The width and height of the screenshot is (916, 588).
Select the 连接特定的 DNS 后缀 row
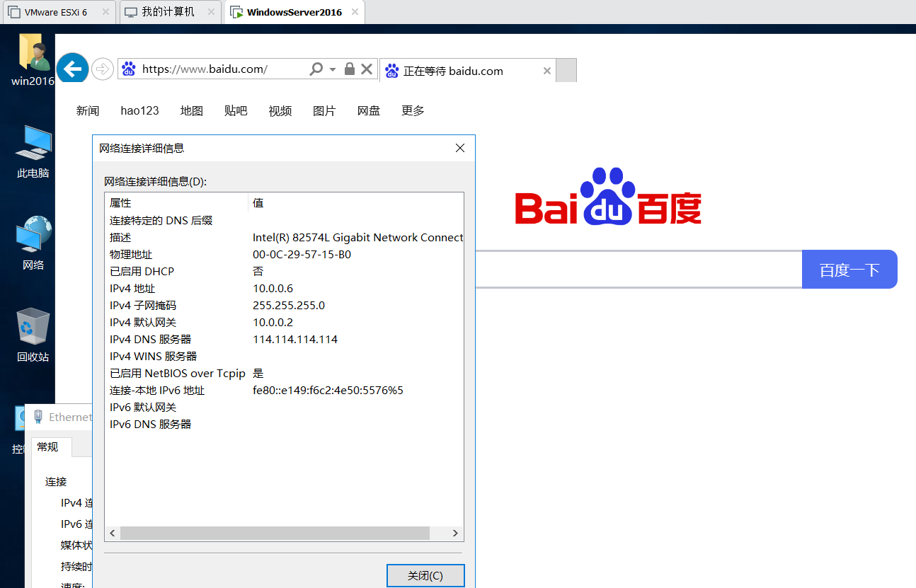[284, 221]
